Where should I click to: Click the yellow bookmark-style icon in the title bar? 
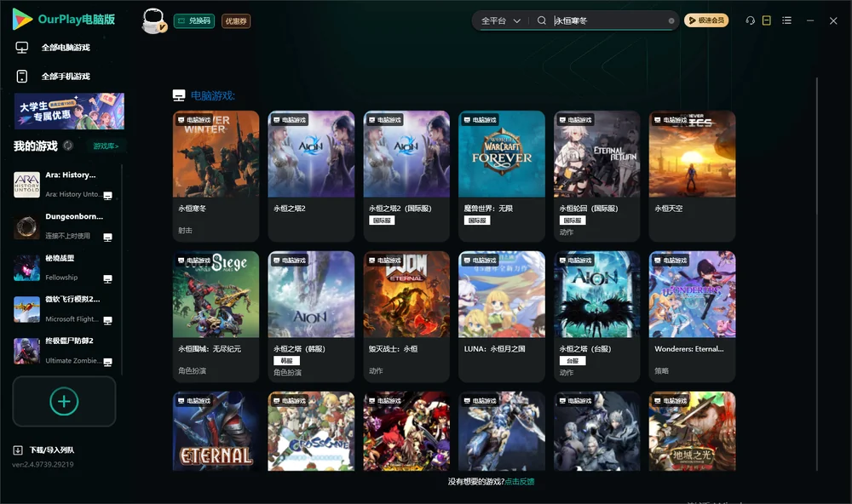pos(767,20)
